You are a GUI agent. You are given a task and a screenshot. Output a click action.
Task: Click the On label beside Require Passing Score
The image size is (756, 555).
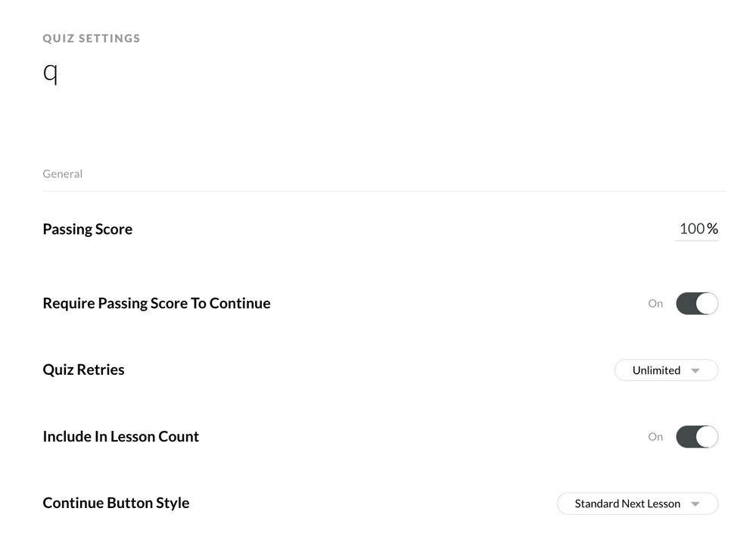655,304
